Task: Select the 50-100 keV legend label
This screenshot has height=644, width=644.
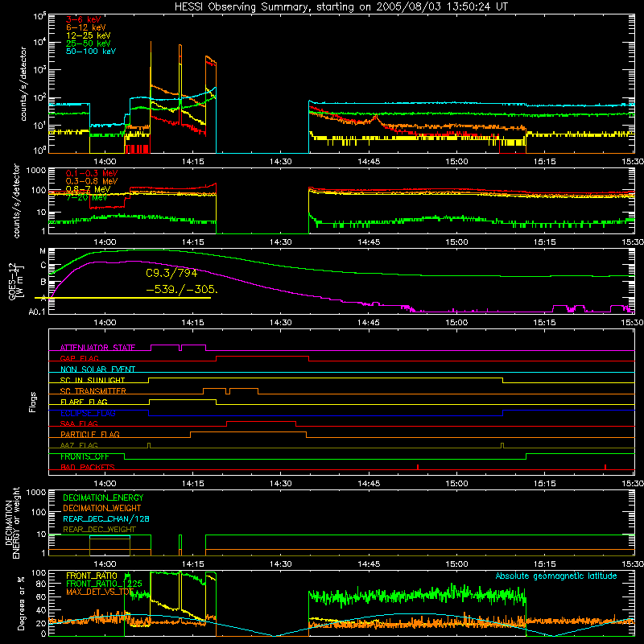Action: (x=91, y=52)
